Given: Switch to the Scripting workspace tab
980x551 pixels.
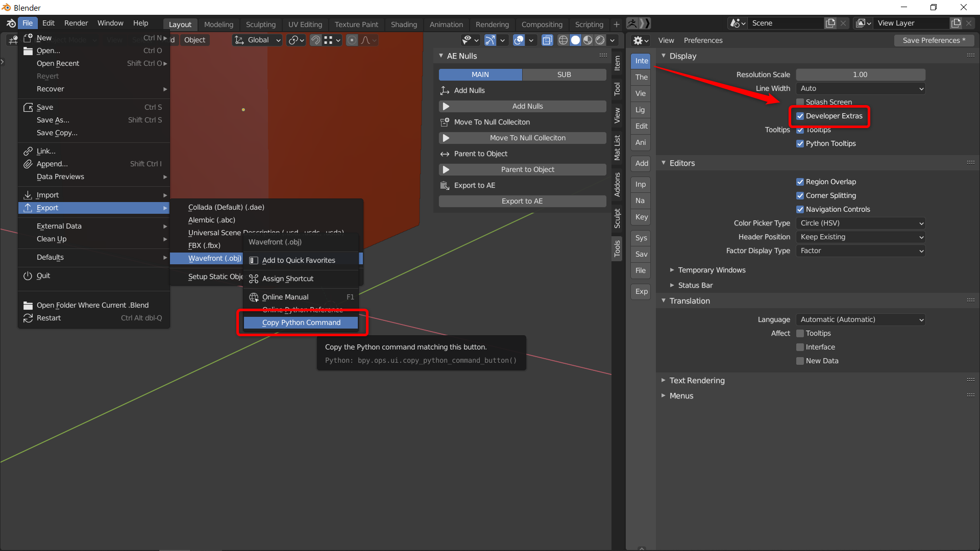Looking at the screenshot, I should coord(589,24).
